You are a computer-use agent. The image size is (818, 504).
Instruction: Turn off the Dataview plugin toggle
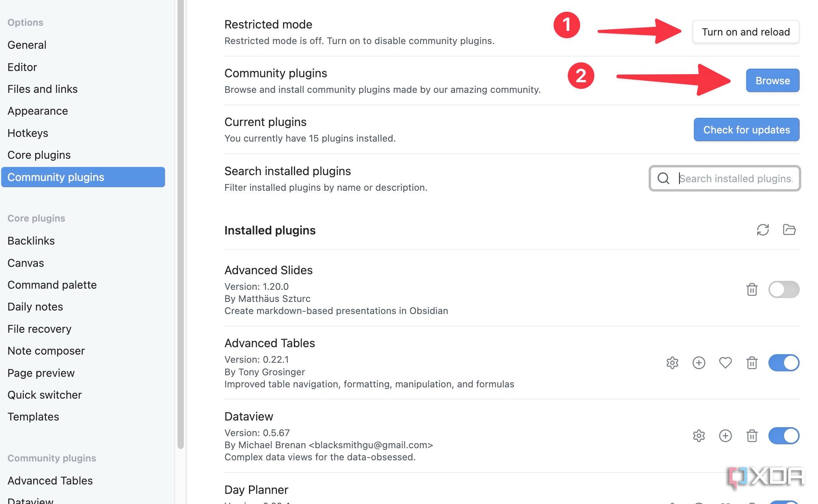[x=784, y=436]
